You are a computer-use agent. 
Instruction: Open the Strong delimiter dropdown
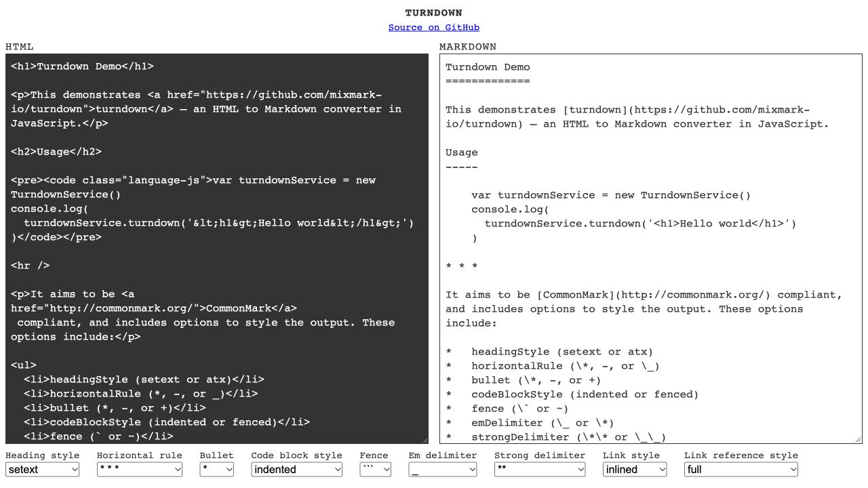tap(540, 469)
